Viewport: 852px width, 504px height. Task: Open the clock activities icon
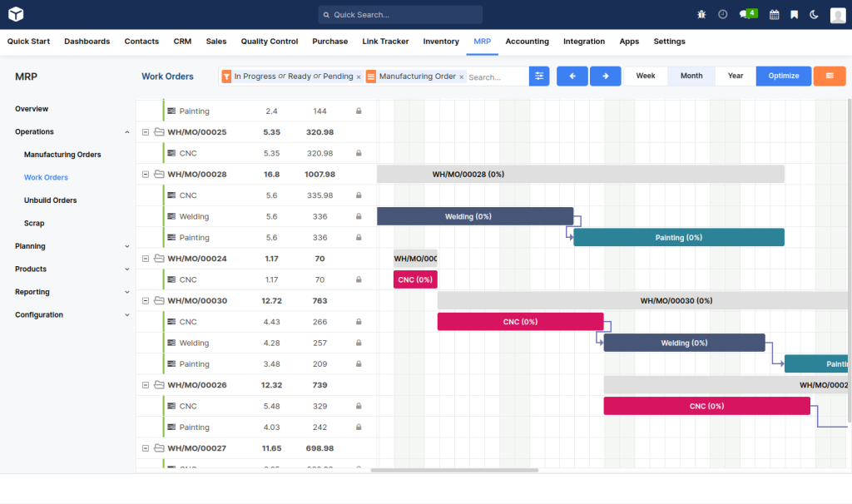(723, 15)
